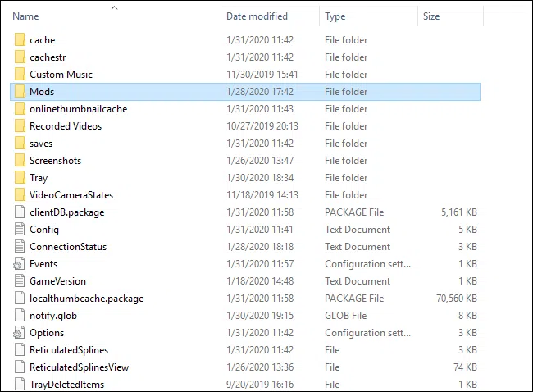
Task: Click the Type column header
Action: [x=335, y=16]
